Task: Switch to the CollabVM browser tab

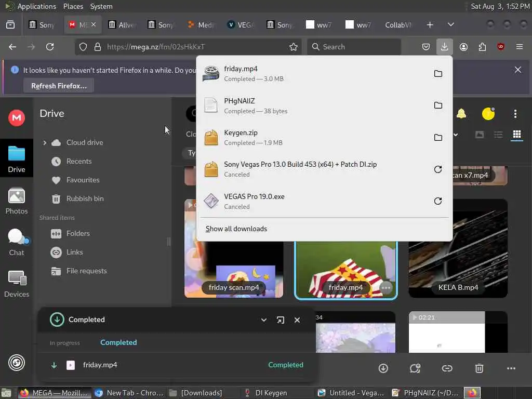Action: 398,25
